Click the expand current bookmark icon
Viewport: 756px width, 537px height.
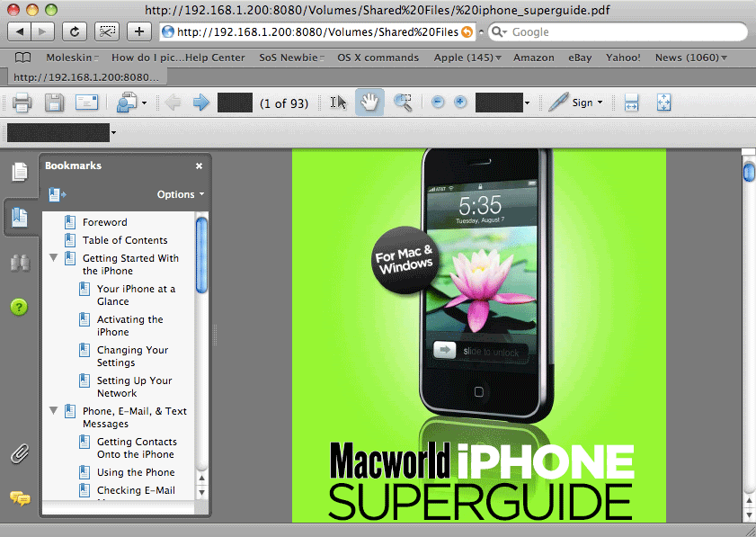pyautogui.click(x=57, y=195)
